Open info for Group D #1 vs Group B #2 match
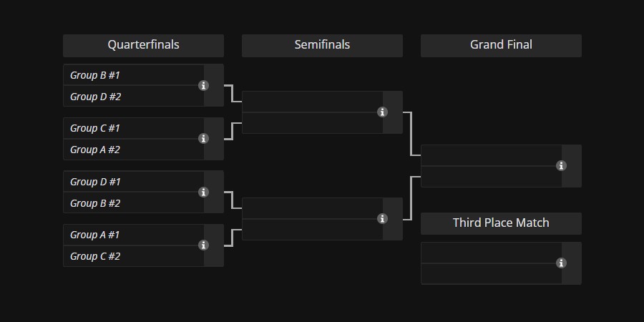This screenshot has height=322, width=644. click(x=203, y=192)
